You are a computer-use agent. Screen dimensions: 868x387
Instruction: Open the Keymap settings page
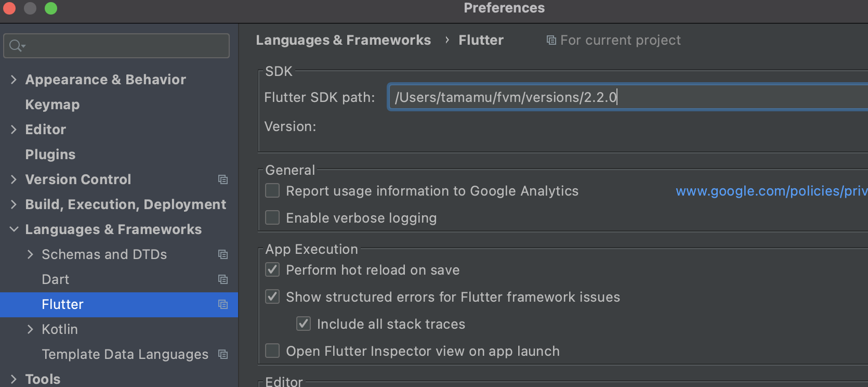(52, 105)
